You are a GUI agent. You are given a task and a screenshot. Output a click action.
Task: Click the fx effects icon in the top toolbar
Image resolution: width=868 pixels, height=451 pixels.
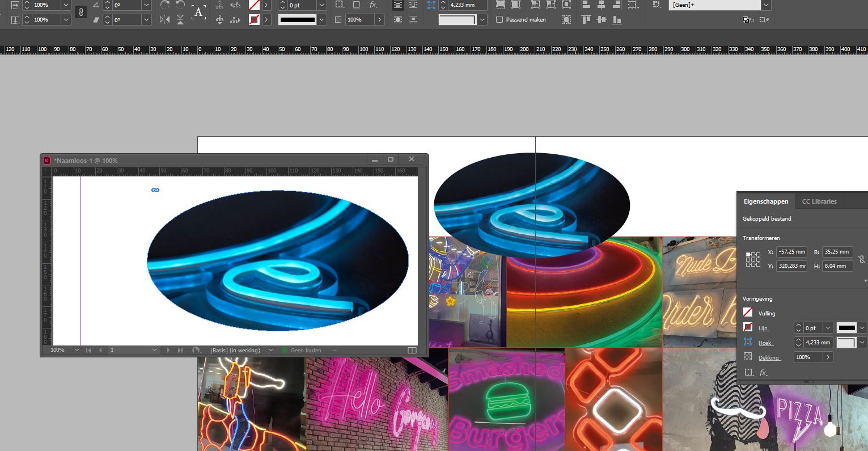point(372,5)
